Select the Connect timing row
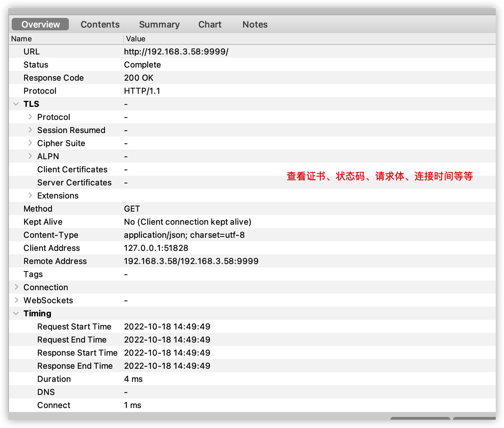Viewport: 504px width, 428px height. (x=252, y=405)
